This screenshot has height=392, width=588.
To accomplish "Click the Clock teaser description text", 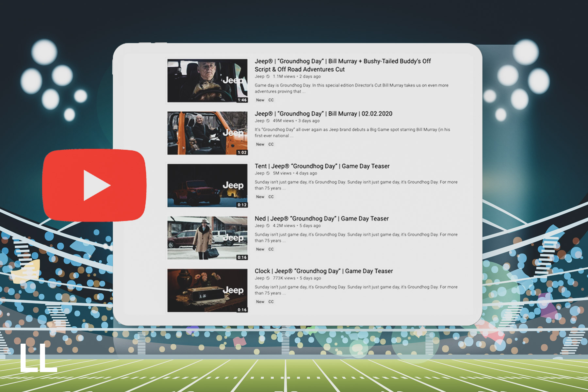I will 356,290.
